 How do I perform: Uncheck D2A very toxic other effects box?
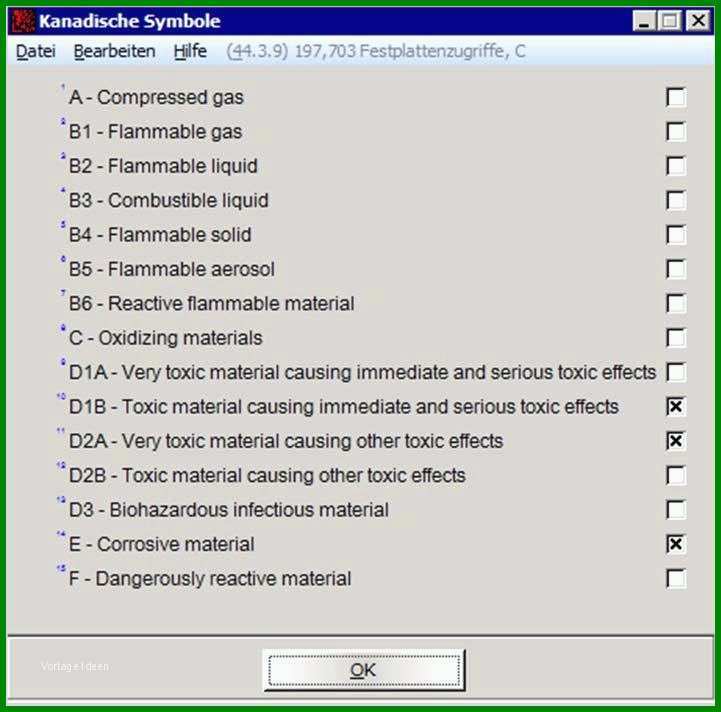676,441
